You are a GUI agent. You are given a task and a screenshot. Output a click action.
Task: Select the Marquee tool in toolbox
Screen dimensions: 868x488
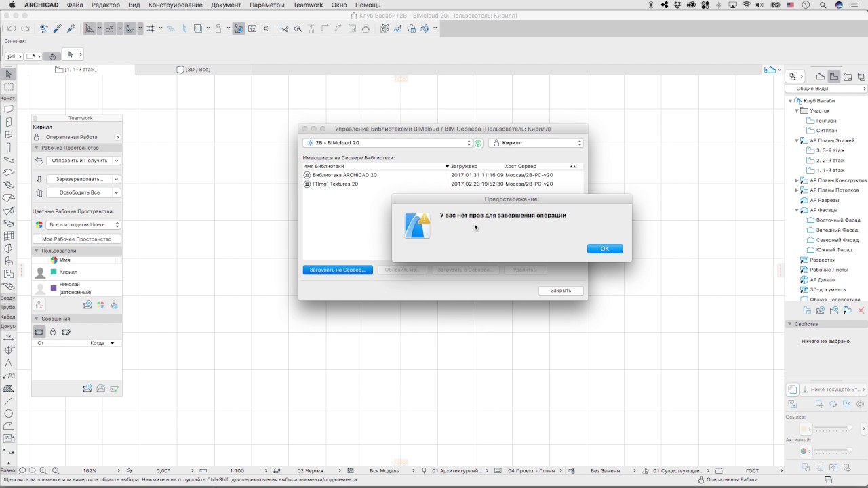(x=8, y=87)
